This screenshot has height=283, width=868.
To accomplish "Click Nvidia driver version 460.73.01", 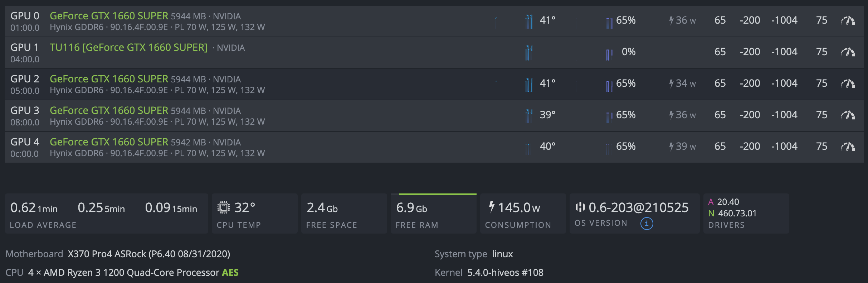I will tap(737, 214).
